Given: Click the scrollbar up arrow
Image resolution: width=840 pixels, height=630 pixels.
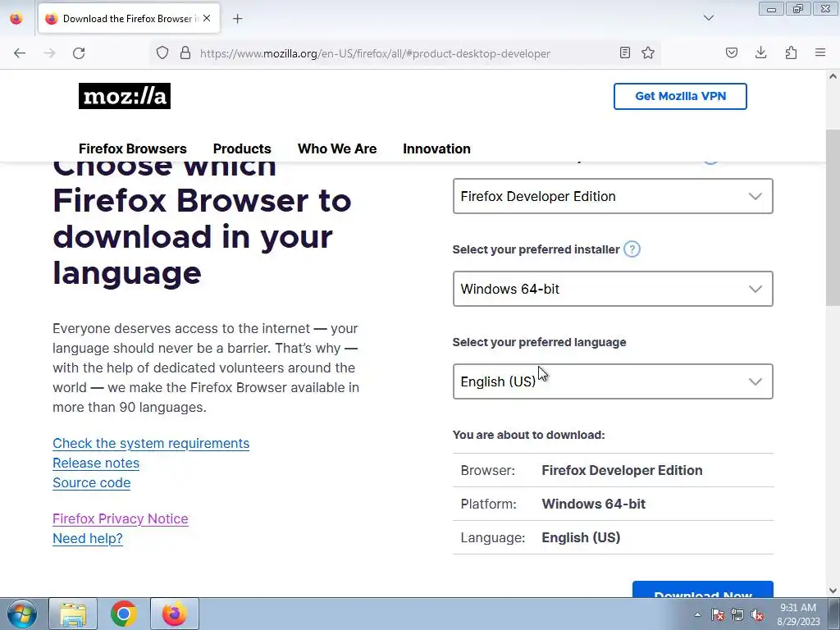Looking at the screenshot, I should (x=833, y=76).
